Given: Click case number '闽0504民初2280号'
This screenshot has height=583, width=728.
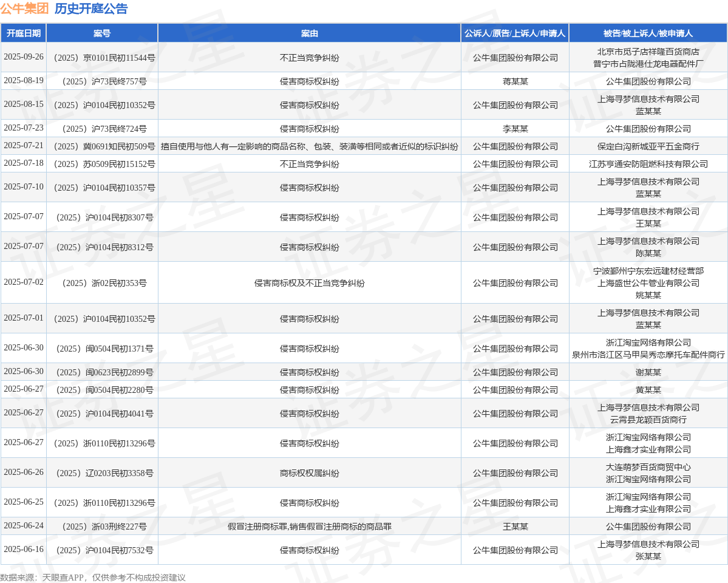Looking at the screenshot, I should [x=104, y=390].
